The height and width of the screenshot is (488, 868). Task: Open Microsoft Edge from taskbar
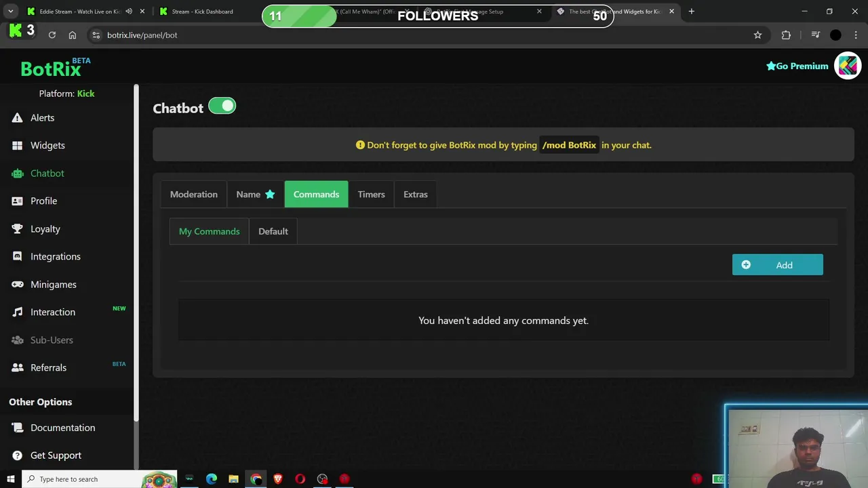coord(212,479)
